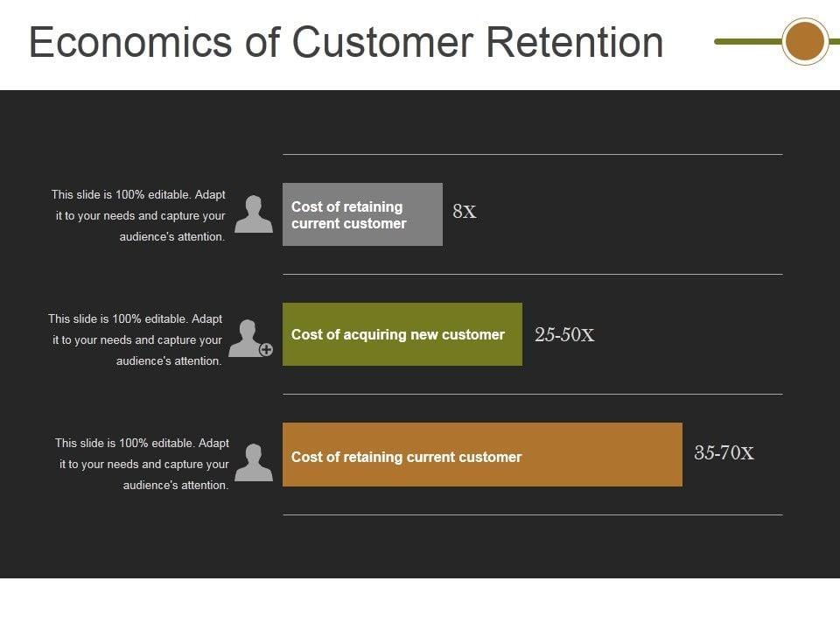Select the description text left of the olive bar
840x630 pixels.
pos(136,339)
